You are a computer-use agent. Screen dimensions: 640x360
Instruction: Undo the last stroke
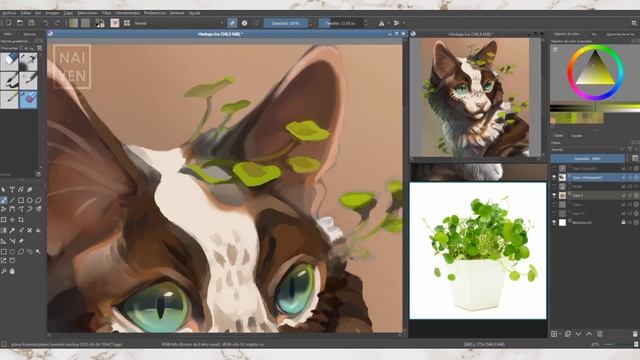pos(46,23)
